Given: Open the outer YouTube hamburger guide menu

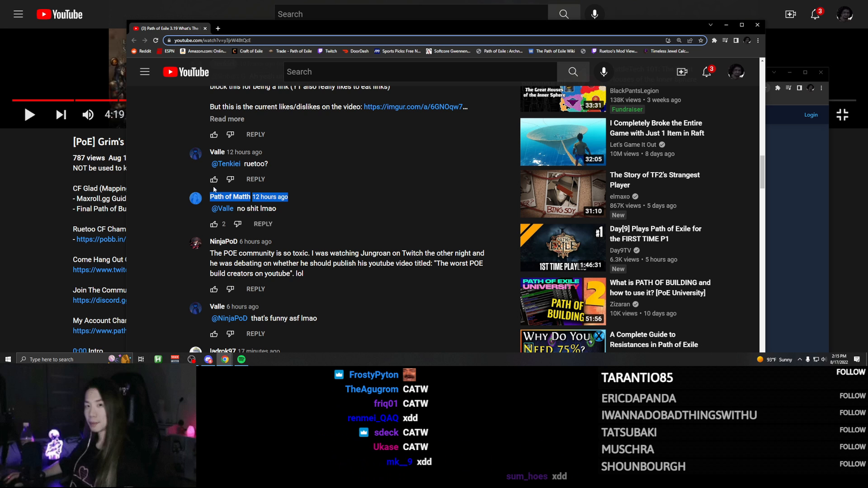Looking at the screenshot, I should point(18,14).
